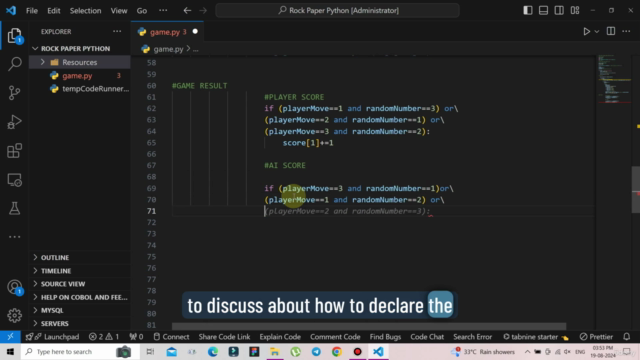
Task: Expand the TIMELINE section
Action: [x=80, y=271]
